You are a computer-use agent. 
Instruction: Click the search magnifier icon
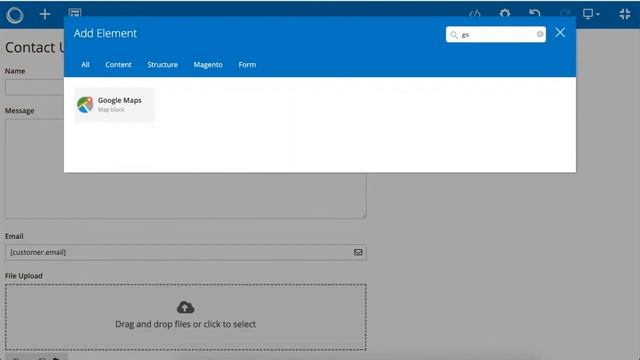pos(453,35)
